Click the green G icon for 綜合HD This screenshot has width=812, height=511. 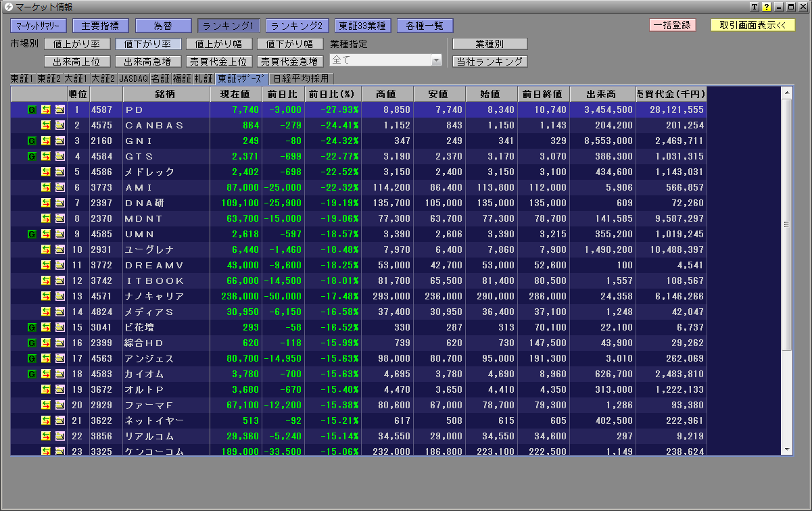click(32, 343)
